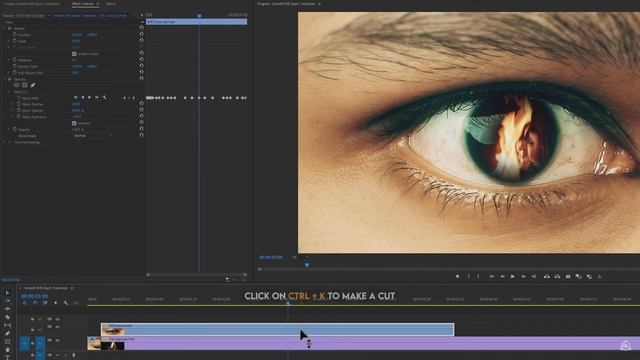Viewport: 640px width, 360px height.
Task: Select the Slip tool
Action: tap(7, 325)
